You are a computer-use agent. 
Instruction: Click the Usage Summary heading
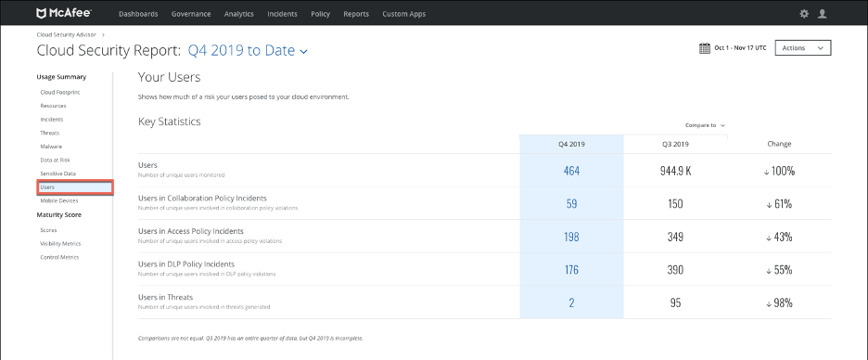pos(61,77)
